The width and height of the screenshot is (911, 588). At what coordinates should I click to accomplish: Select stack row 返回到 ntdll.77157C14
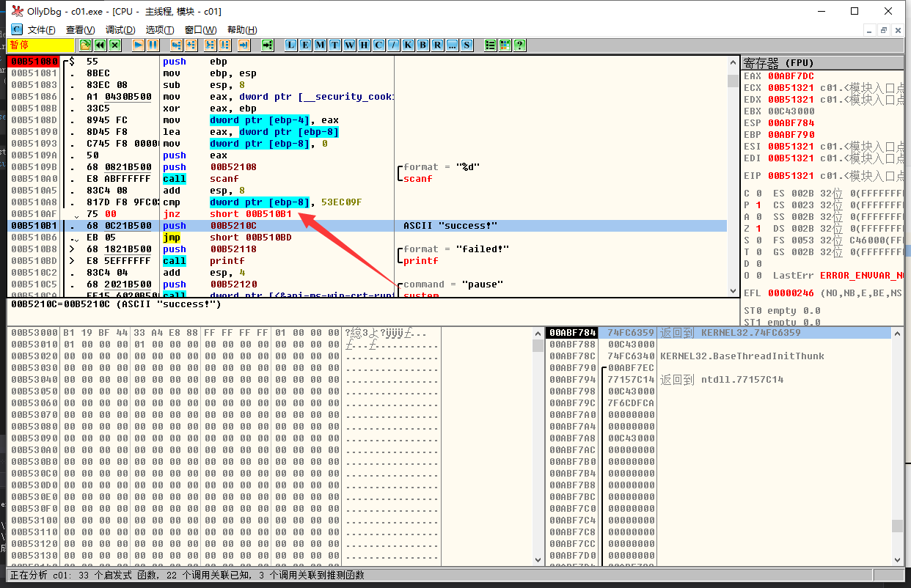(x=718, y=380)
